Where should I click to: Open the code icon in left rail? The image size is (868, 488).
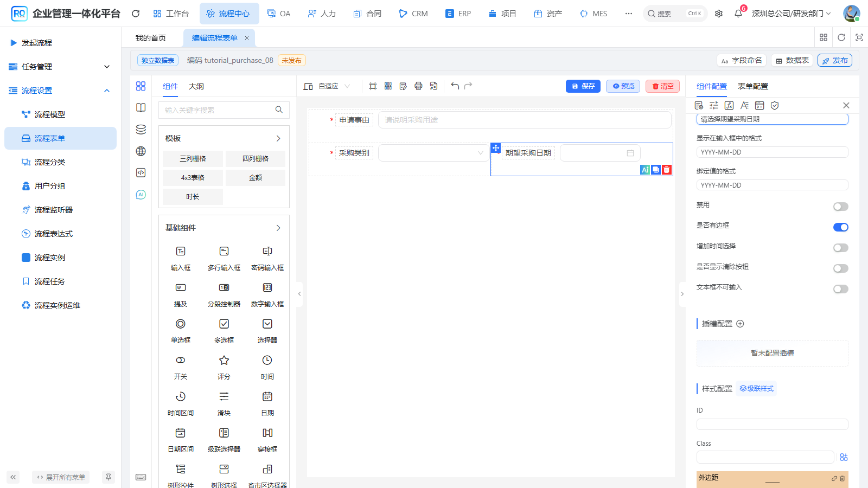pyautogui.click(x=141, y=172)
